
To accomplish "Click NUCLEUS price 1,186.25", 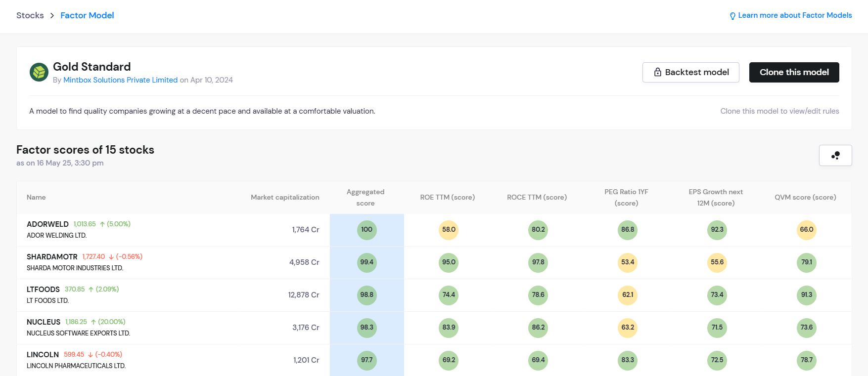I will 76,322.
